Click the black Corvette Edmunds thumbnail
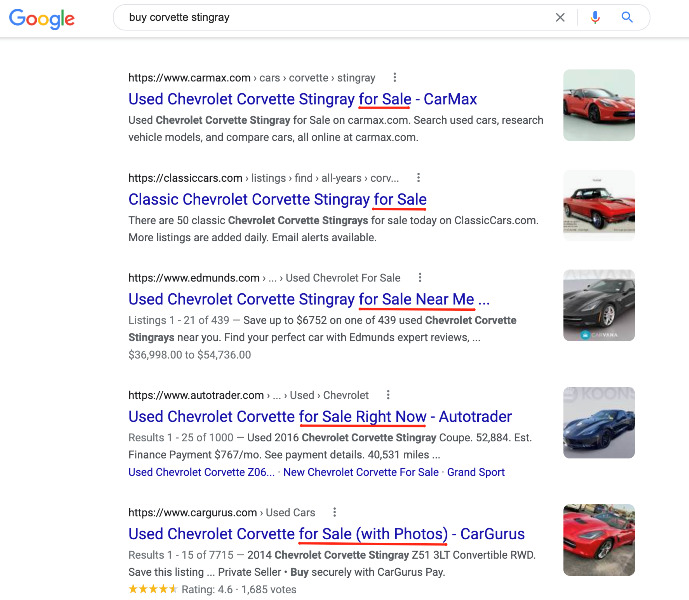 599,305
